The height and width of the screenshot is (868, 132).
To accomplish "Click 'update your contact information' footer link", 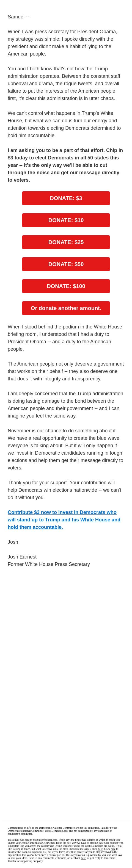I will pyautogui.click(x=25, y=843).
